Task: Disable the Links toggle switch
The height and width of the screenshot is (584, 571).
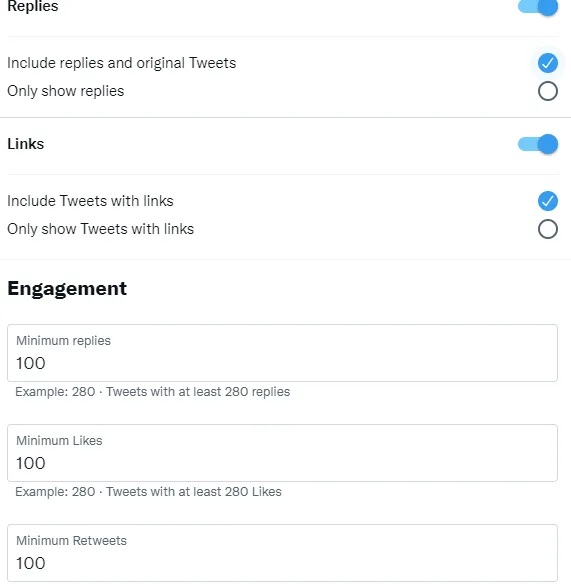Action: [x=538, y=144]
